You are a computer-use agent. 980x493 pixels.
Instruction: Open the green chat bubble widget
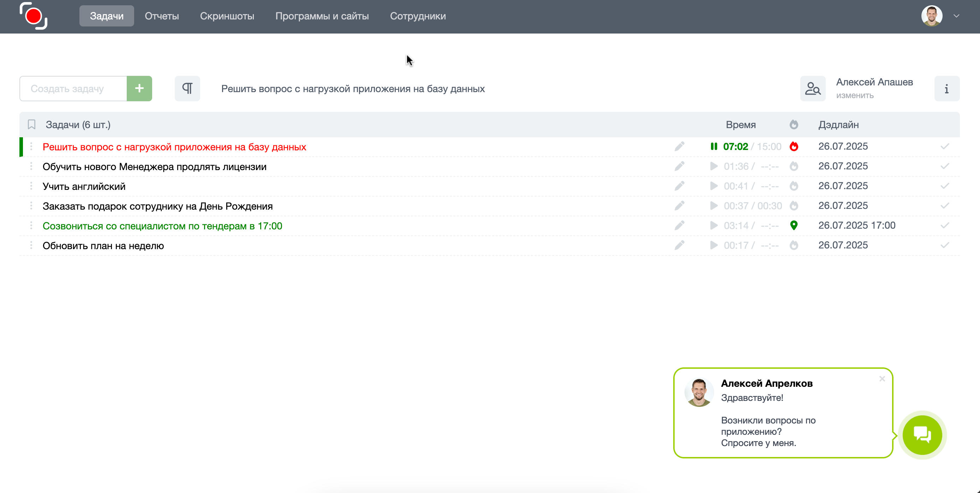922,434
